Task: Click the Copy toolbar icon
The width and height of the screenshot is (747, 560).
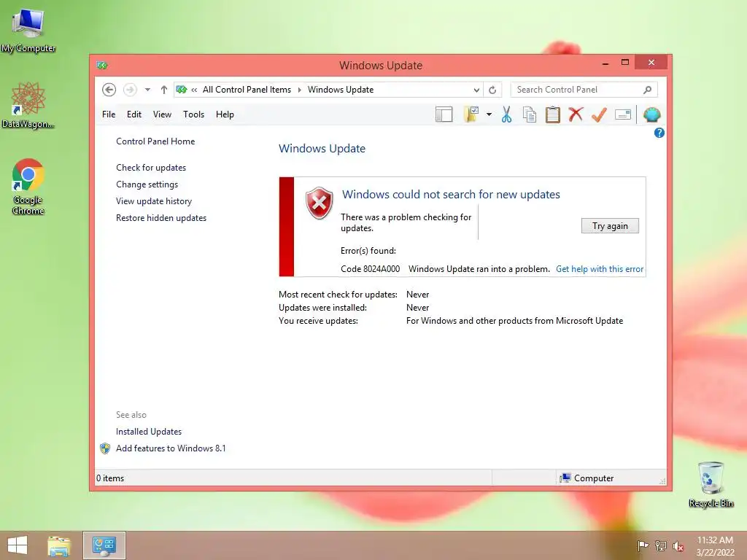Action: pyautogui.click(x=530, y=114)
